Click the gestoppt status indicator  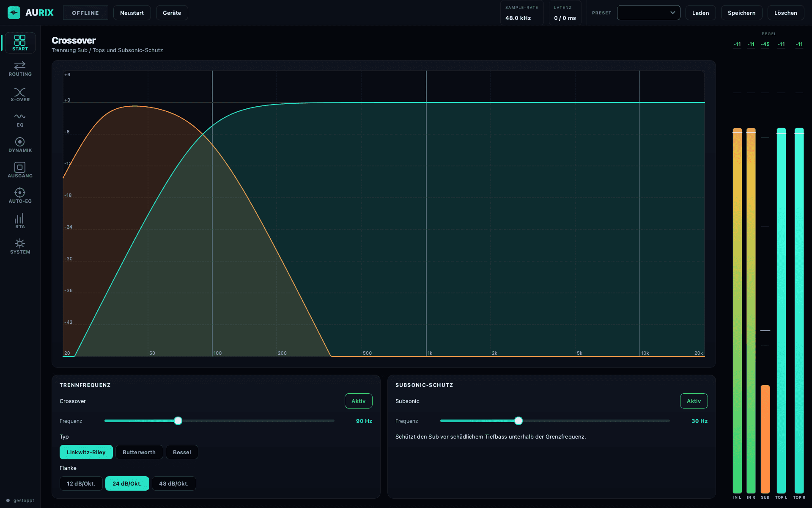pyautogui.click(x=20, y=500)
